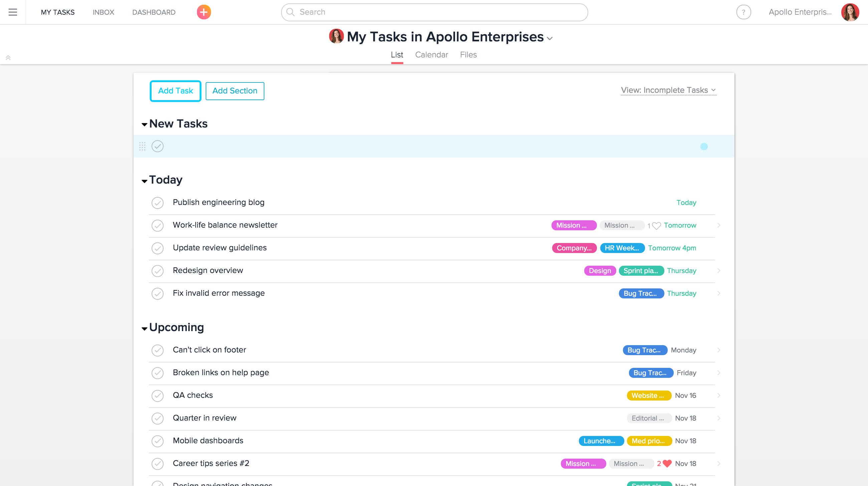This screenshot has height=486, width=868.
Task: Complete the Fix invalid error message task
Action: coord(157,294)
